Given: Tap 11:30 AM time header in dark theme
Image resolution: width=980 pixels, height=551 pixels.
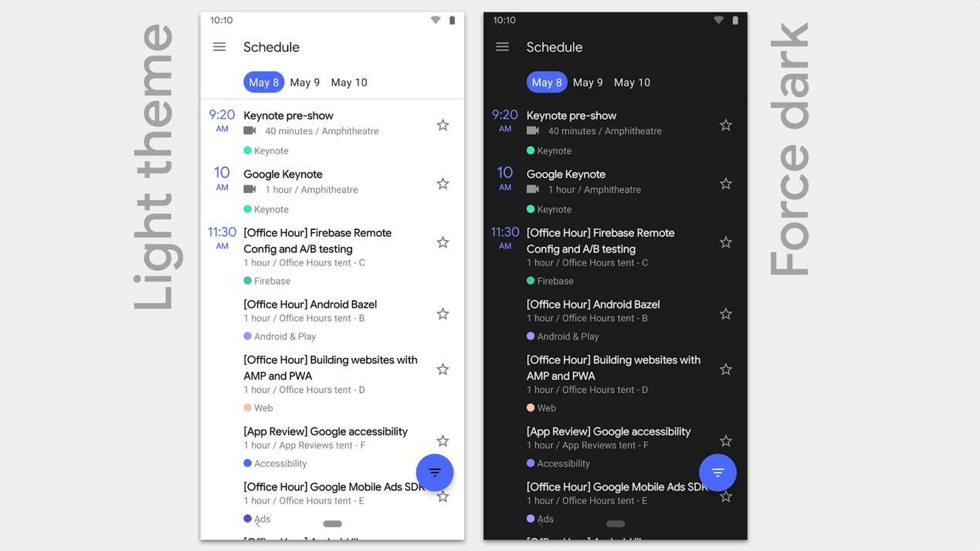Looking at the screenshot, I should pyautogui.click(x=504, y=238).
